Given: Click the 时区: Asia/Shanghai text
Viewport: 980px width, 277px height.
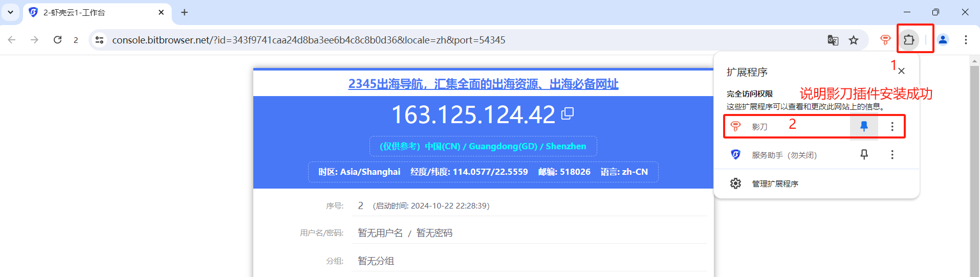Looking at the screenshot, I should tap(359, 172).
